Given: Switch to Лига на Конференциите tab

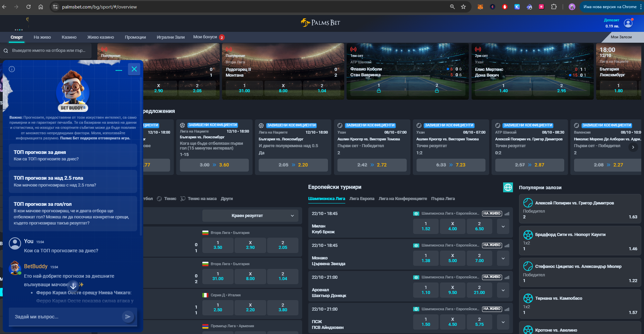Looking at the screenshot, I should click(x=403, y=199).
